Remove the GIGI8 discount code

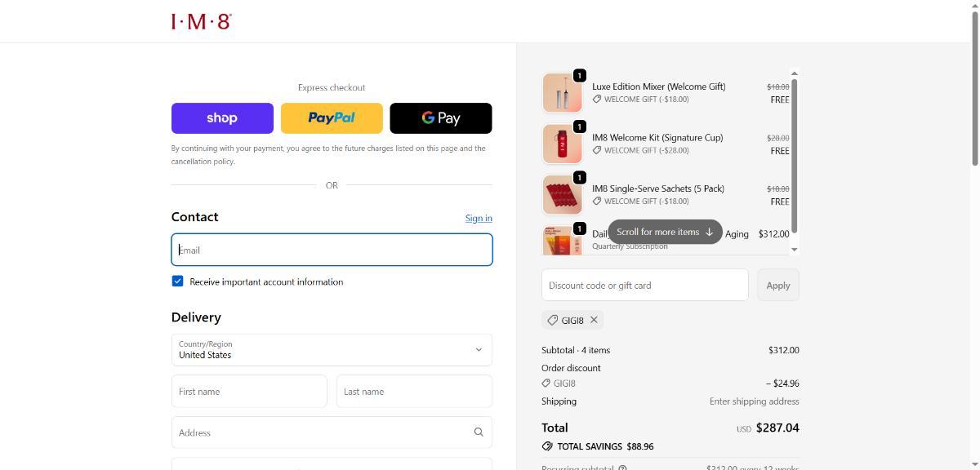click(595, 320)
